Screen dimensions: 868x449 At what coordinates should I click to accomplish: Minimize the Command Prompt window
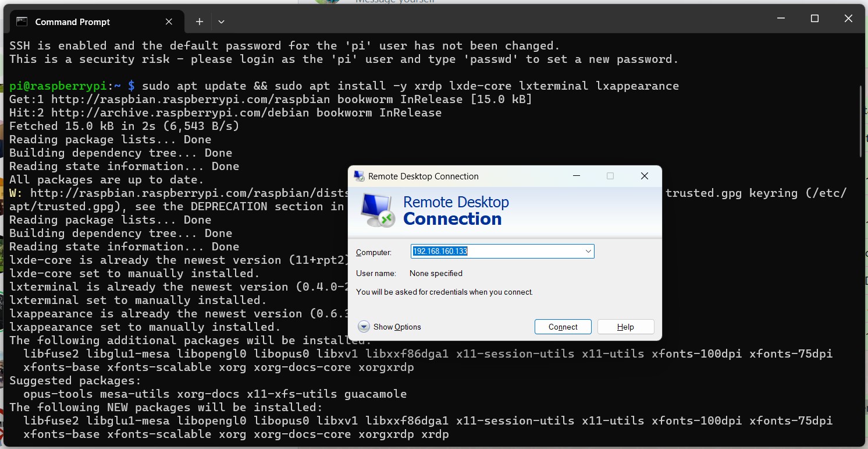(x=781, y=19)
